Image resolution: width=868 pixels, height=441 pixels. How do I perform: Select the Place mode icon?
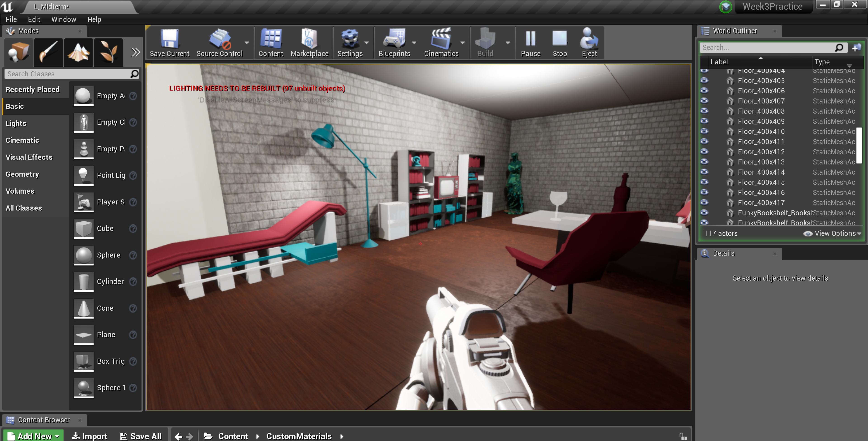19,52
